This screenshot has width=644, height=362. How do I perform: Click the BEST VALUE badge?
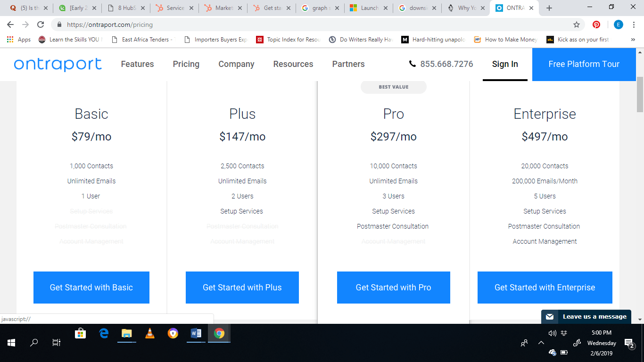pyautogui.click(x=394, y=87)
